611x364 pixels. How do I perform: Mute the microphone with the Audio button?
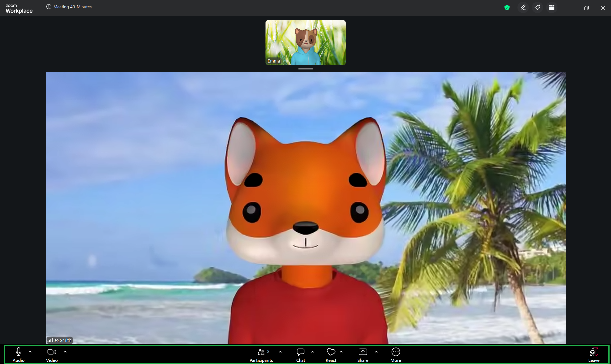pos(19,355)
